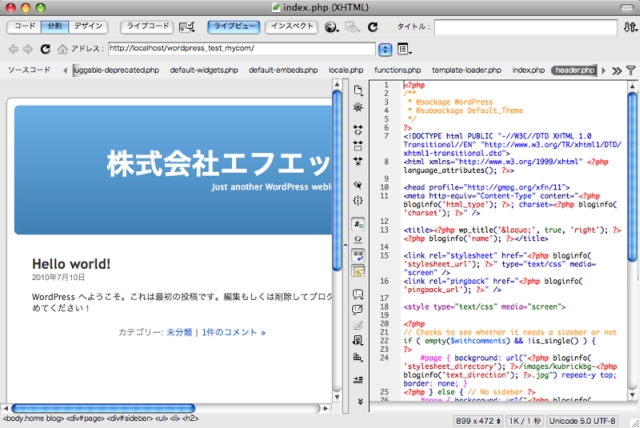Open the address history dropdown

click(385, 49)
